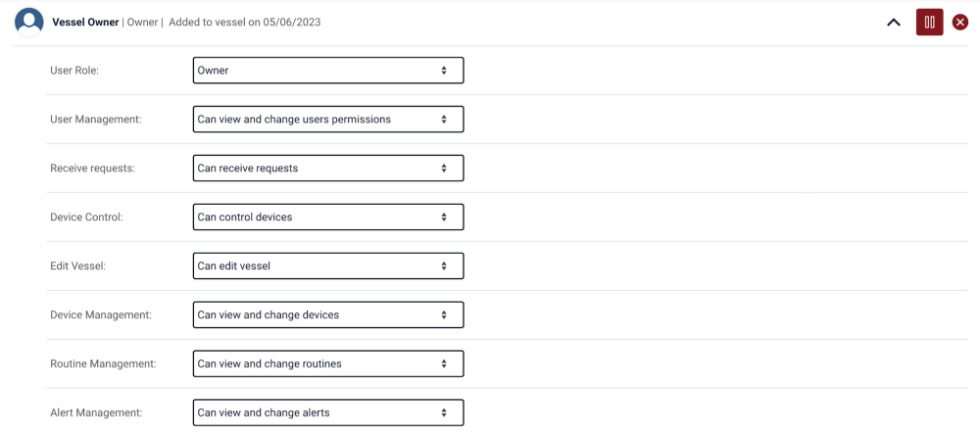Screen dimensions: 980x436
Task: Click the Added to vessel date text
Action: pyautogui.click(x=244, y=23)
